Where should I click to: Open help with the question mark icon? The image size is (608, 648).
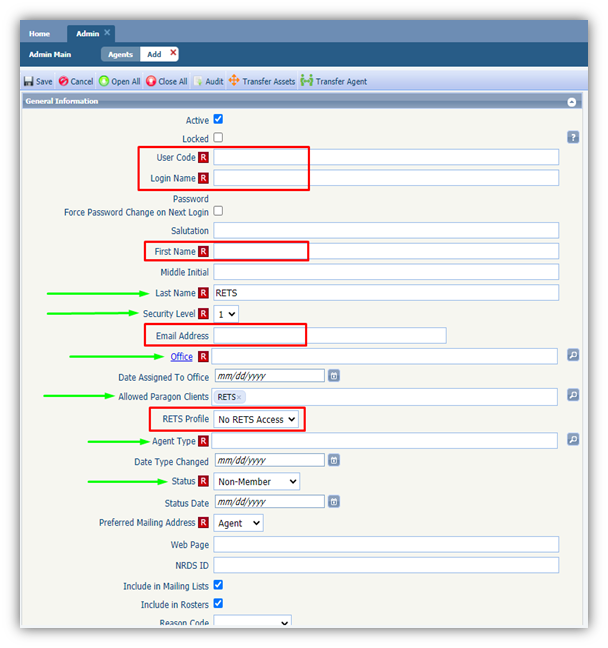pos(573,137)
